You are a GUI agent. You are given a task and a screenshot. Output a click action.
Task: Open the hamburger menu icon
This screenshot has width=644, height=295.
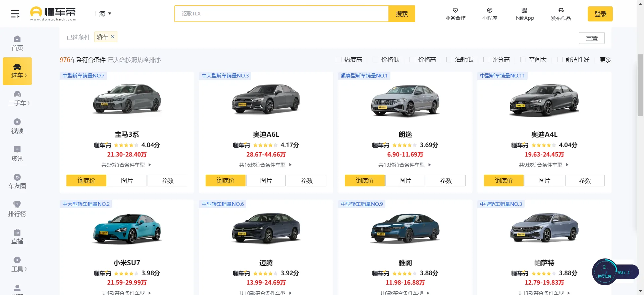coord(15,14)
